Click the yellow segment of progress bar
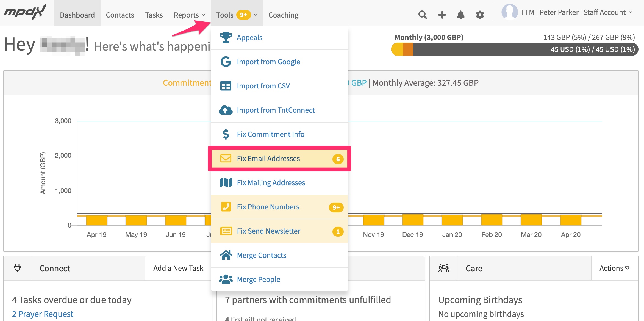The width and height of the screenshot is (644, 321). pos(397,49)
